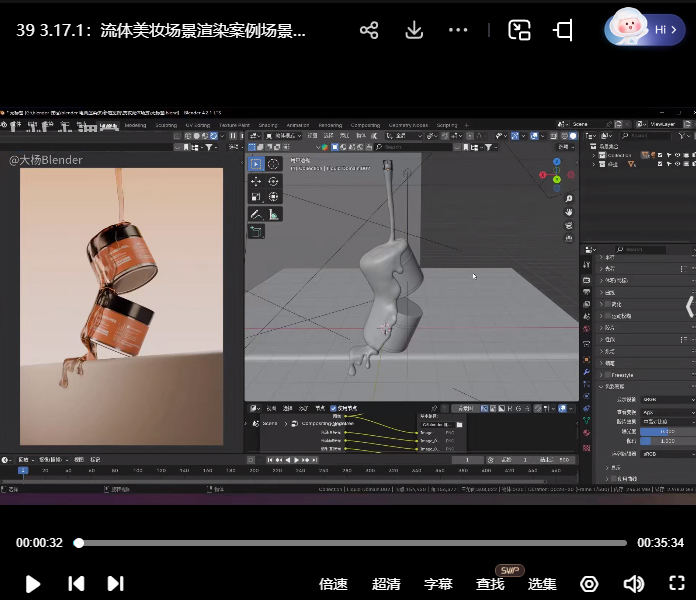Expand the Freestyle panel in properties
The height and width of the screenshot is (600, 696).
(622, 374)
